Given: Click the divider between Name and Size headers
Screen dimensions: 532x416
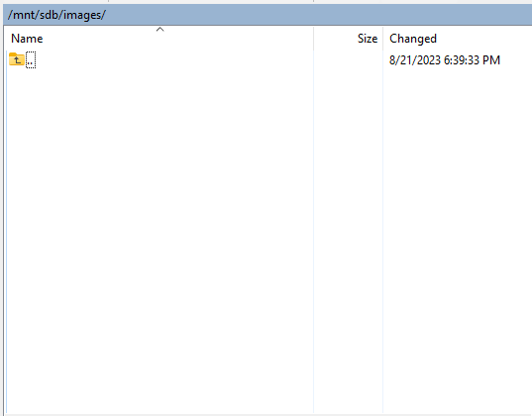Looking at the screenshot, I should click(x=313, y=39).
